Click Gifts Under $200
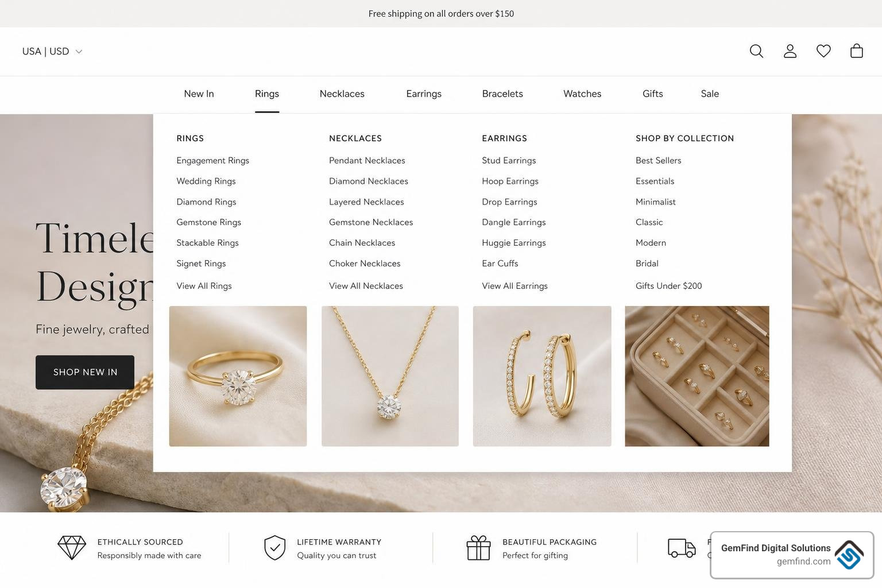Viewport: 882px width, 588px height. coord(668,286)
